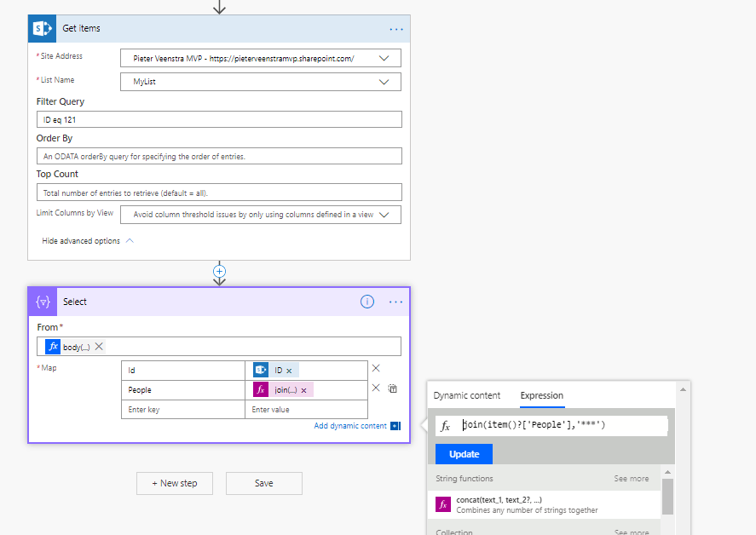Select the concat(text_1, text_2?, ...) function
Viewport: 756px width, 535px height.
tap(544, 504)
